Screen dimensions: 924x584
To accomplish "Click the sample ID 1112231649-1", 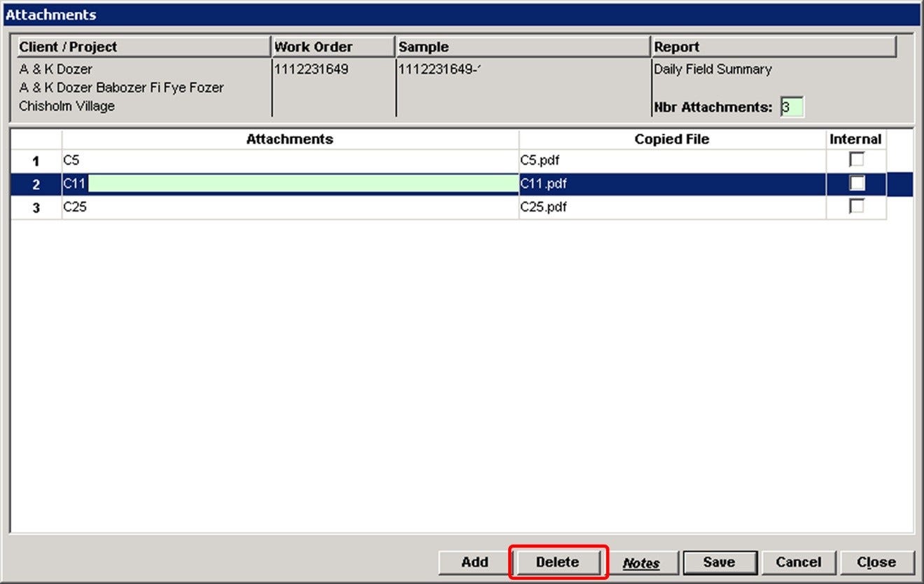I will click(442, 69).
